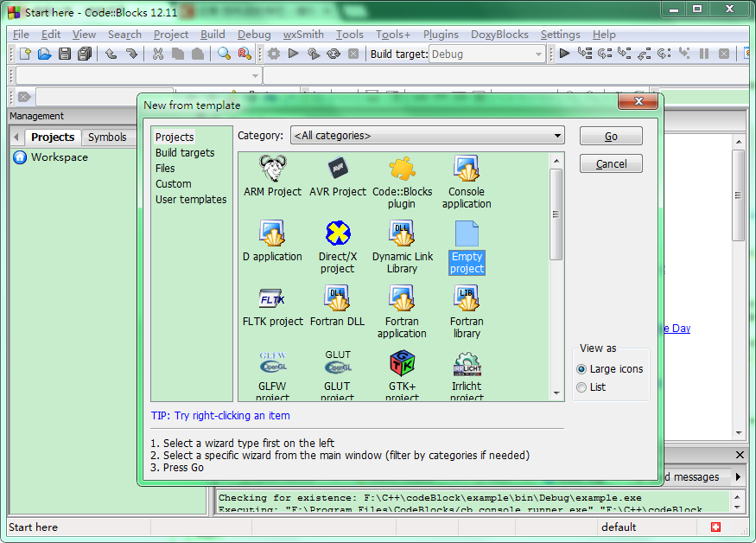Open the Build target dropdown
The image size is (756, 543).
coord(487,54)
